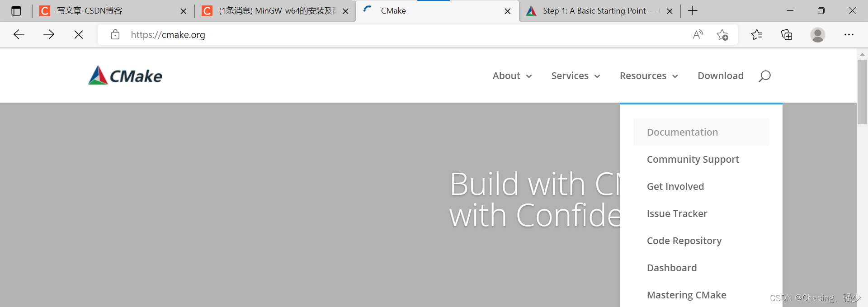
Task: Switch to the MinGW-w64 安装 tab
Action: coord(274,11)
